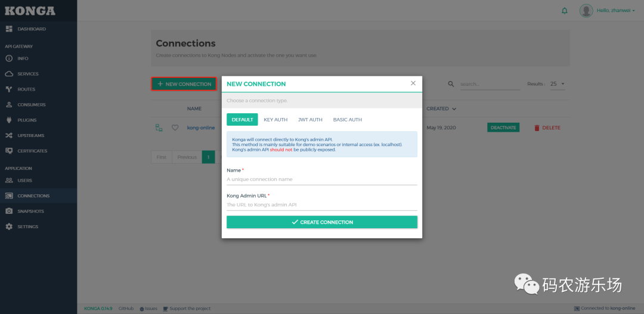
Task: Focus the Kong Admin URL field
Action: [x=322, y=204]
